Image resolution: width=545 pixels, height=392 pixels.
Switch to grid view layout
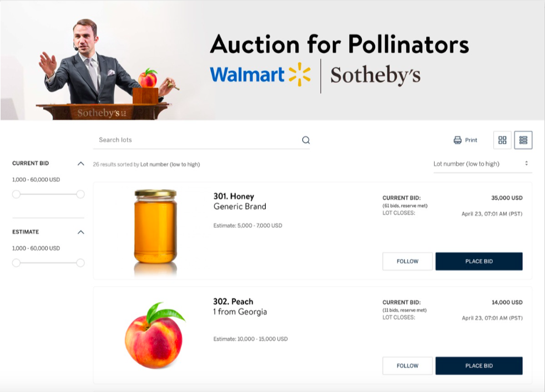coord(502,140)
